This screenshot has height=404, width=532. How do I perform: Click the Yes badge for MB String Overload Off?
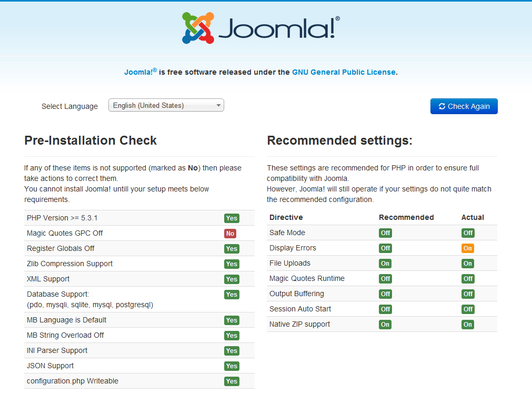tap(232, 336)
